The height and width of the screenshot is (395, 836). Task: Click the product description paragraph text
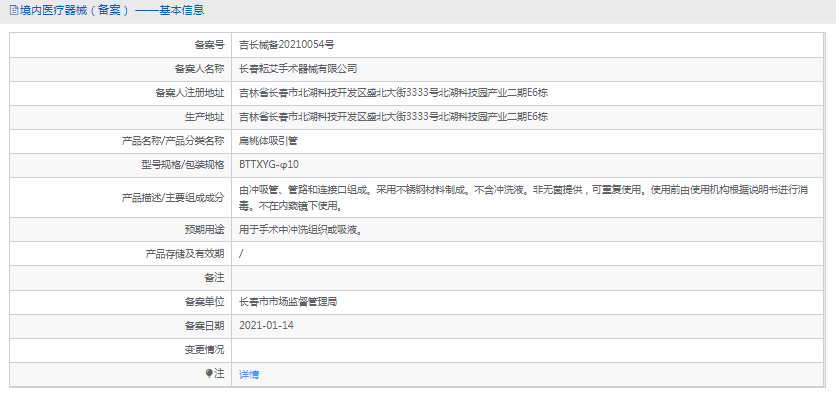click(526, 197)
